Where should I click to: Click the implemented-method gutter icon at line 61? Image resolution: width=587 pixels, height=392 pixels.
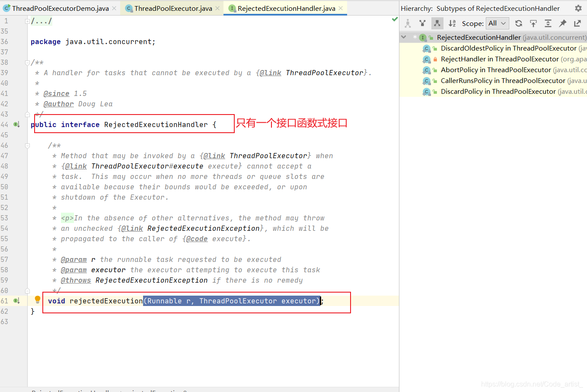point(16,301)
